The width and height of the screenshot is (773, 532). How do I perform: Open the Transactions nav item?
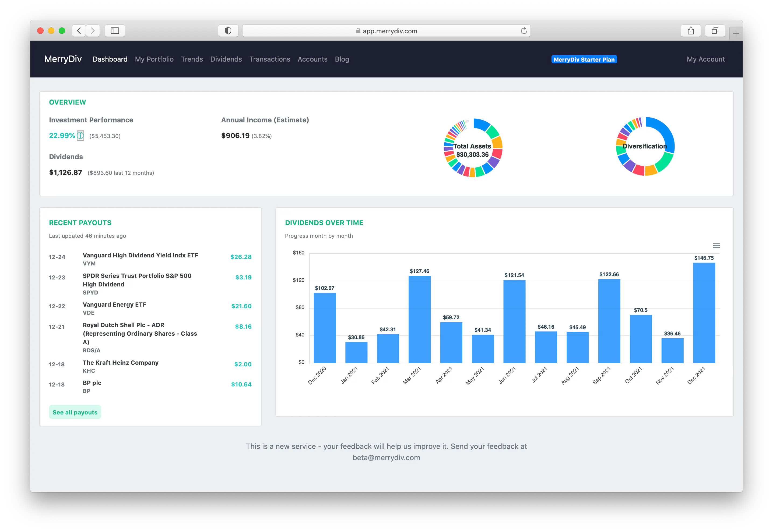coord(270,59)
